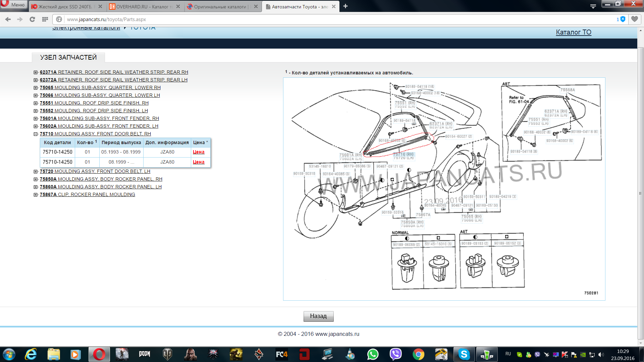Open WhatsApp from the taskbar
This screenshot has width=644, height=362.
point(373,354)
